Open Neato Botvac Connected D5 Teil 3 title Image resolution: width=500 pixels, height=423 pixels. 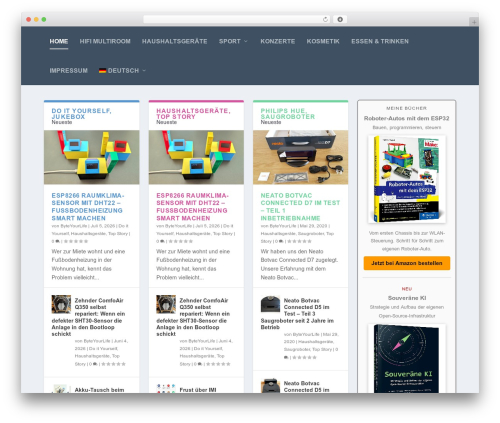click(297, 314)
